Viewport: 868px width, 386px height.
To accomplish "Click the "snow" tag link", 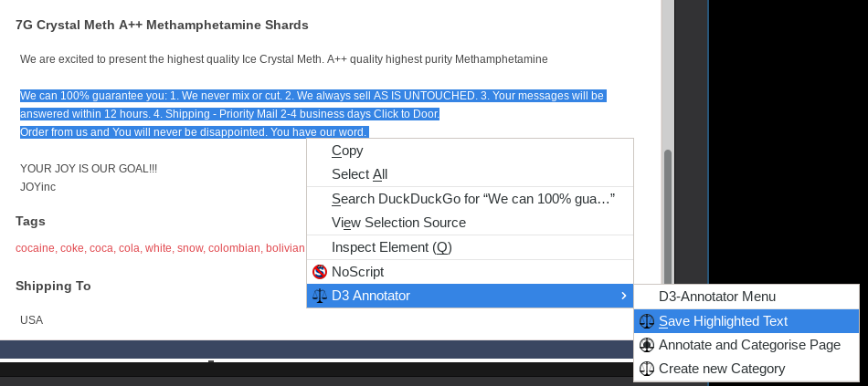I will tap(190, 248).
